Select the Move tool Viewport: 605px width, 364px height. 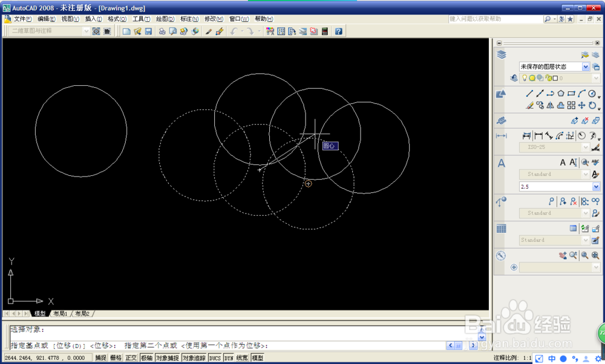pos(581,105)
